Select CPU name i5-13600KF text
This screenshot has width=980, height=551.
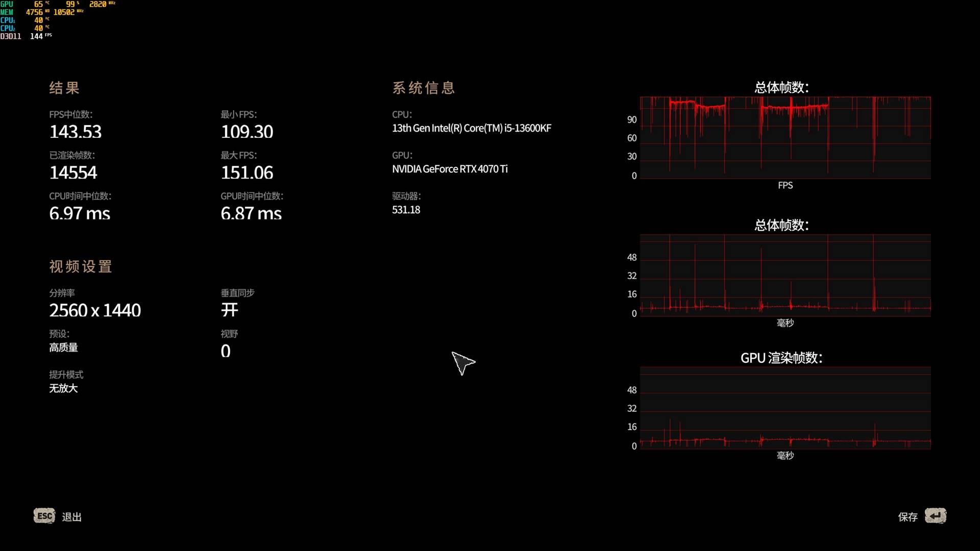point(472,128)
